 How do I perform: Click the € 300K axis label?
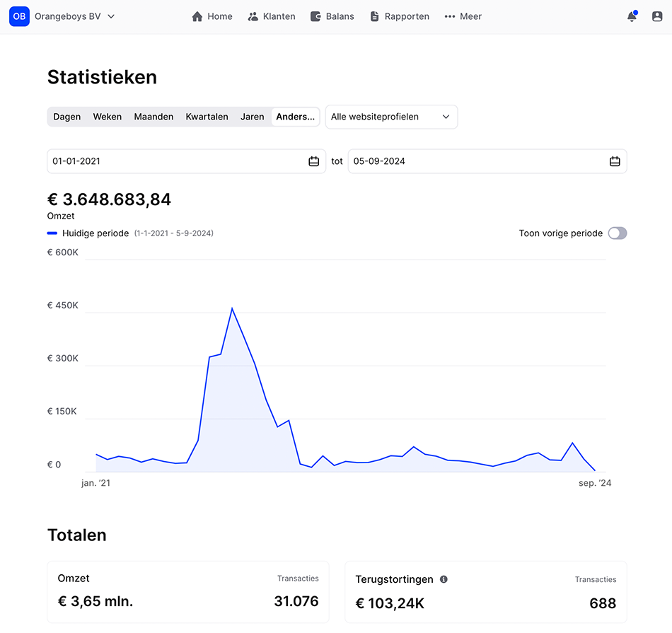(x=62, y=359)
